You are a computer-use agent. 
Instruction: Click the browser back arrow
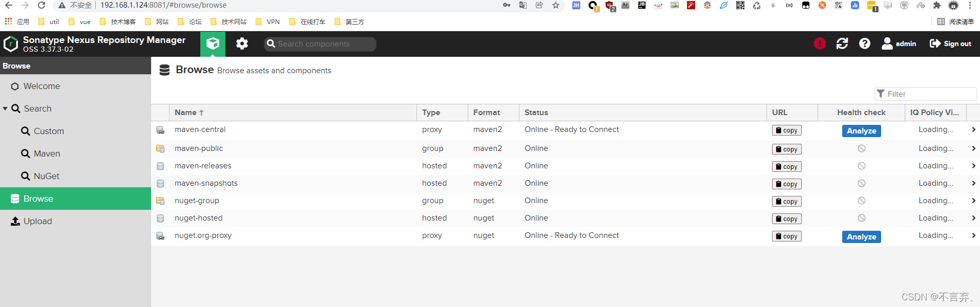point(9,5)
